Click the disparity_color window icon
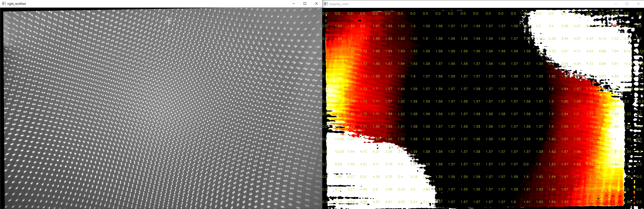Viewport: 644px width, 209px height. tap(326, 4)
